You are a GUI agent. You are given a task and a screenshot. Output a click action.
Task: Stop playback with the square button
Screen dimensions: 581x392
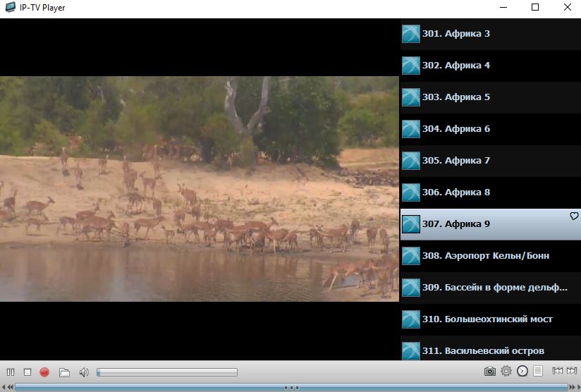[27, 372]
